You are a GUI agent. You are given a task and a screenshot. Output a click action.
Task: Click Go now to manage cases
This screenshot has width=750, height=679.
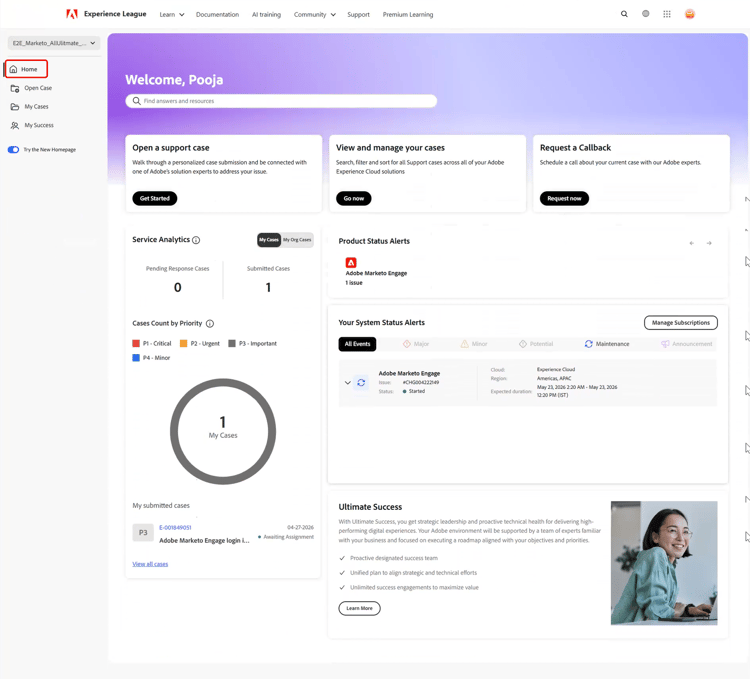(x=353, y=198)
